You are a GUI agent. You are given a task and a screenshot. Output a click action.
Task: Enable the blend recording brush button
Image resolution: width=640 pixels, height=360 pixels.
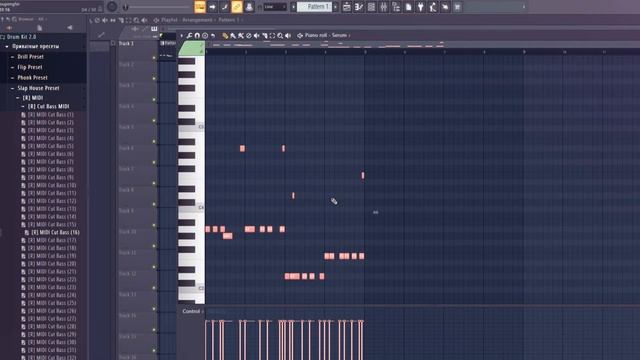coord(224,7)
